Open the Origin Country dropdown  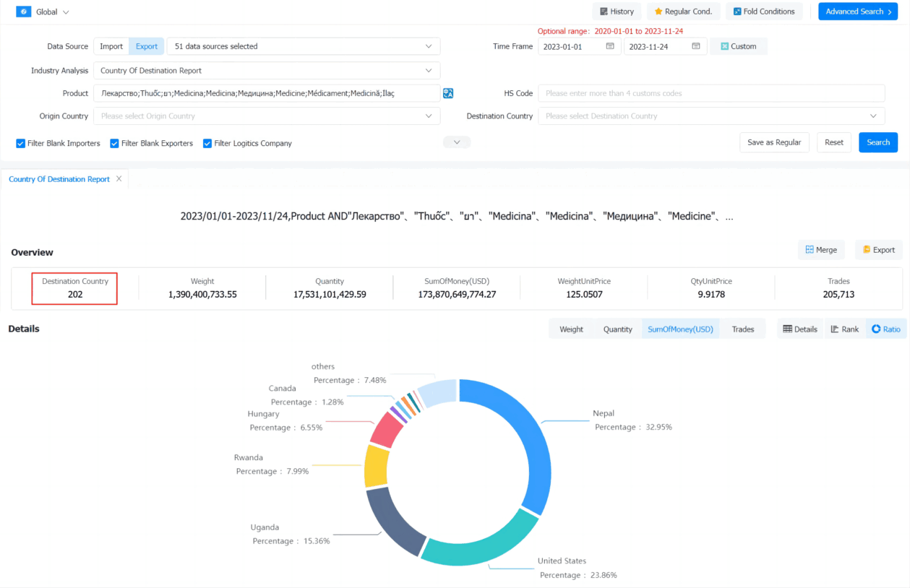(267, 116)
